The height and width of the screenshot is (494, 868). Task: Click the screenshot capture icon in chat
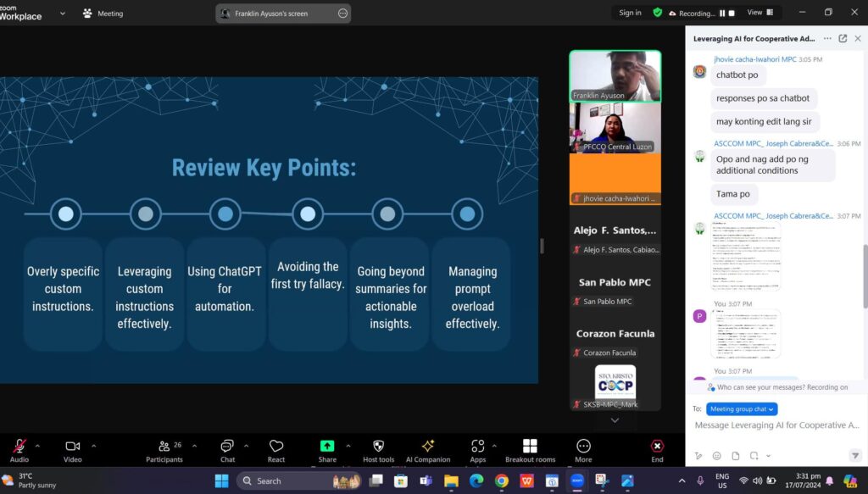tap(754, 456)
